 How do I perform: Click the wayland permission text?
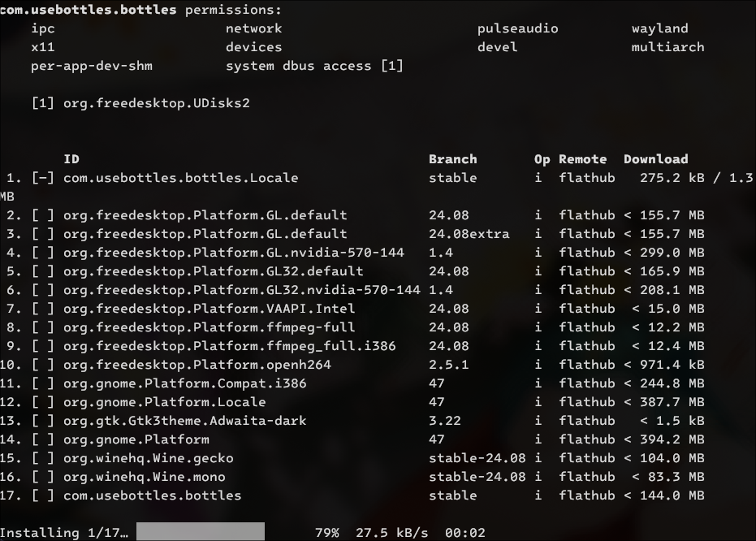tap(659, 28)
